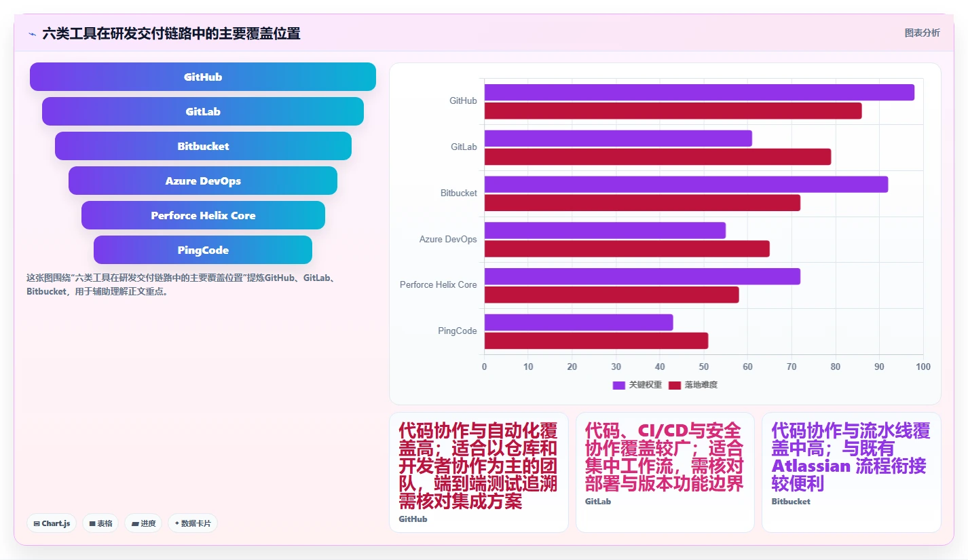Select the Azure DevOps funnel bar
The height and width of the screenshot is (560, 968).
pos(203,181)
